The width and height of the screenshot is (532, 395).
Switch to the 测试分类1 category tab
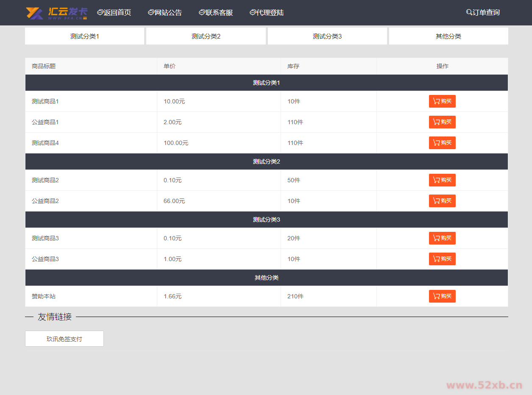tap(84, 36)
